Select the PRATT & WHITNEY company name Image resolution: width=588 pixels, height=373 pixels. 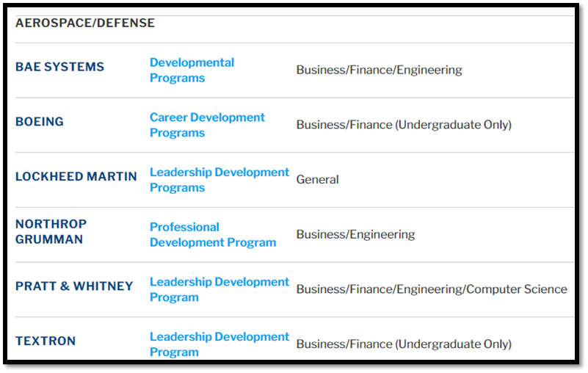coord(74,286)
